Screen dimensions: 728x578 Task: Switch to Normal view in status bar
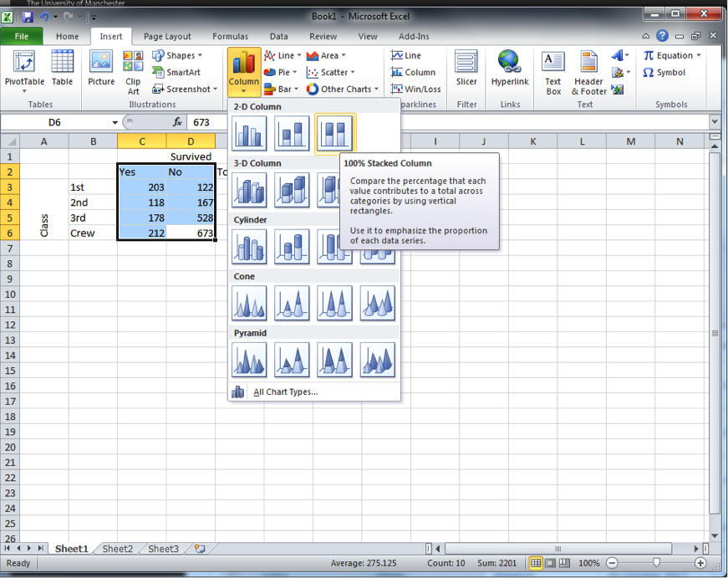pyautogui.click(x=535, y=563)
